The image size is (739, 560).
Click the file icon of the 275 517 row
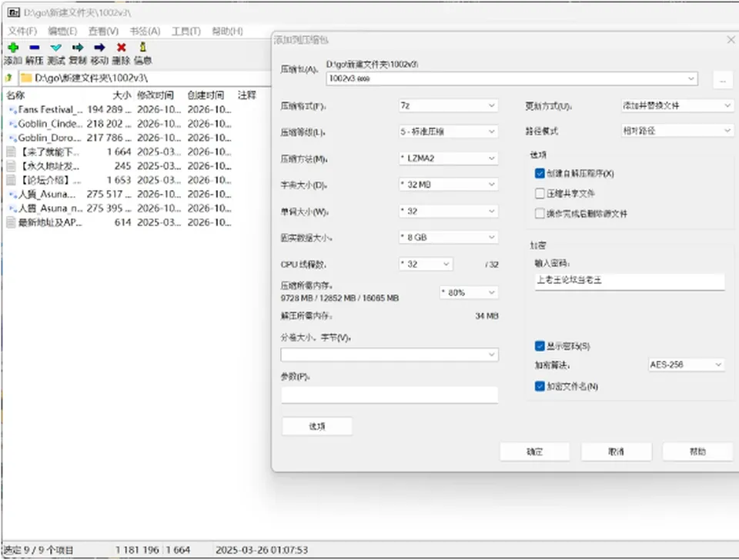click(13, 195)
